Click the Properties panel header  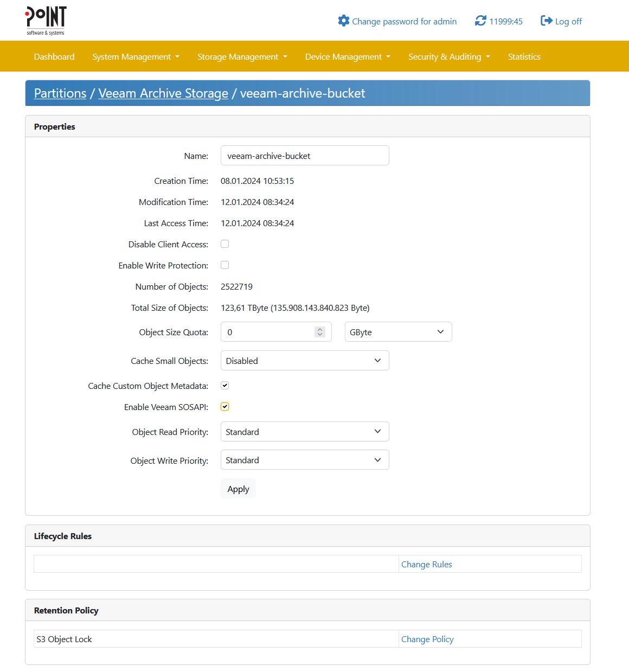tap(307, 126)
